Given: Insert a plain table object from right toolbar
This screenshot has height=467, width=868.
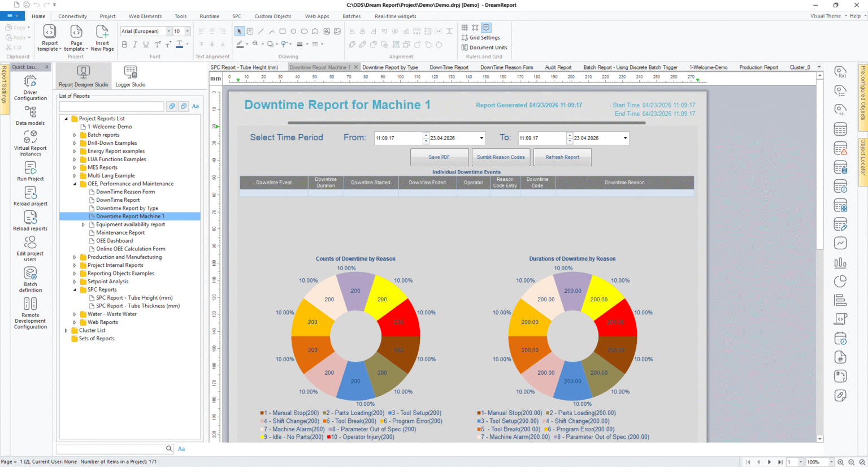Looking at the screenshot, I should 840,129.
